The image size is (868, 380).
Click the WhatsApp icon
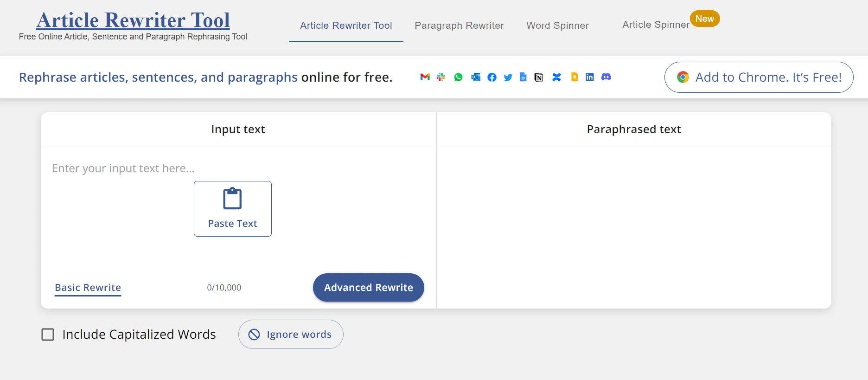(x=458, y=77)
